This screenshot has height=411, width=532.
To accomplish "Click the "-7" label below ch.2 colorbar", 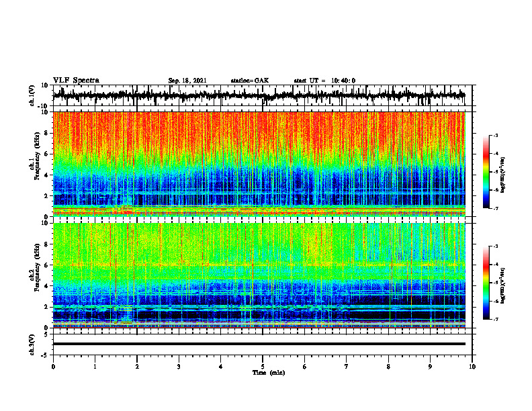I will point(496,320).
